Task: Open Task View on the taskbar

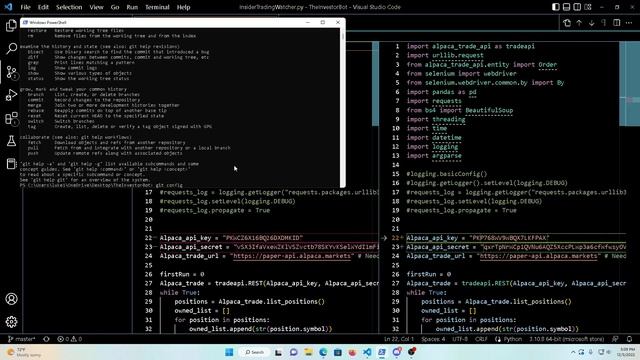Action: click(x=278, y=352)
